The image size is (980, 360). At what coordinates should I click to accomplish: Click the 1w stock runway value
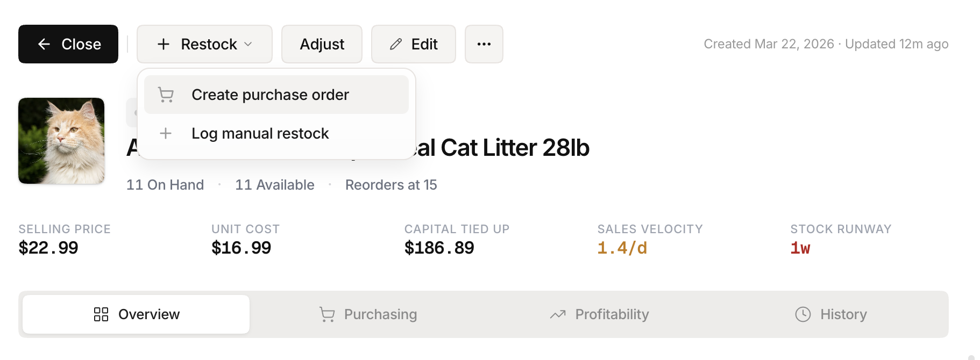[799, 248]
